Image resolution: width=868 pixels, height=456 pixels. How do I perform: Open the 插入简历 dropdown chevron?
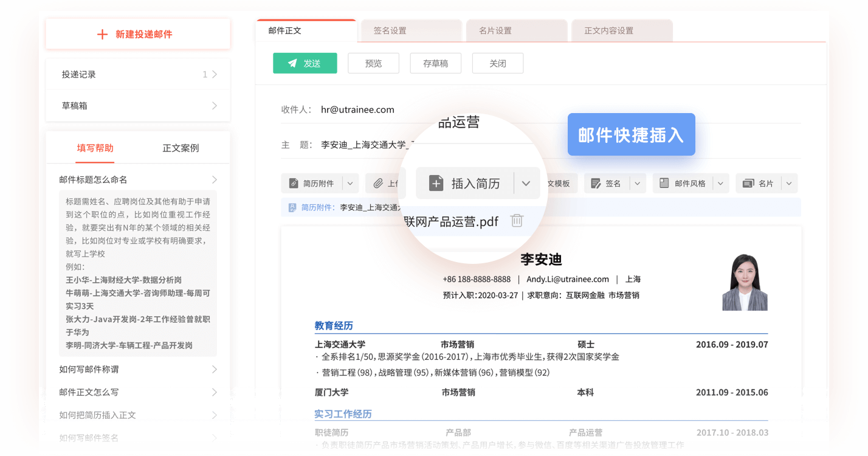click(x=525, y=183)
